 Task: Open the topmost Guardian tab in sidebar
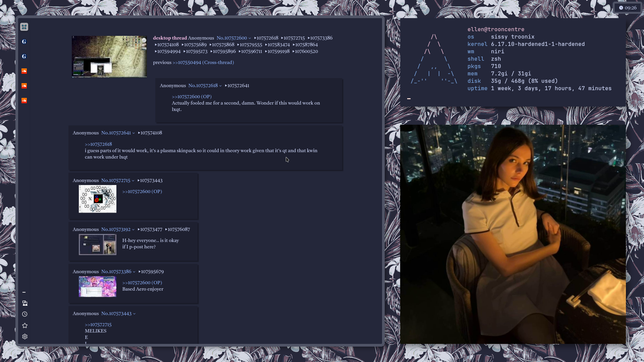[x=24, y=42]
